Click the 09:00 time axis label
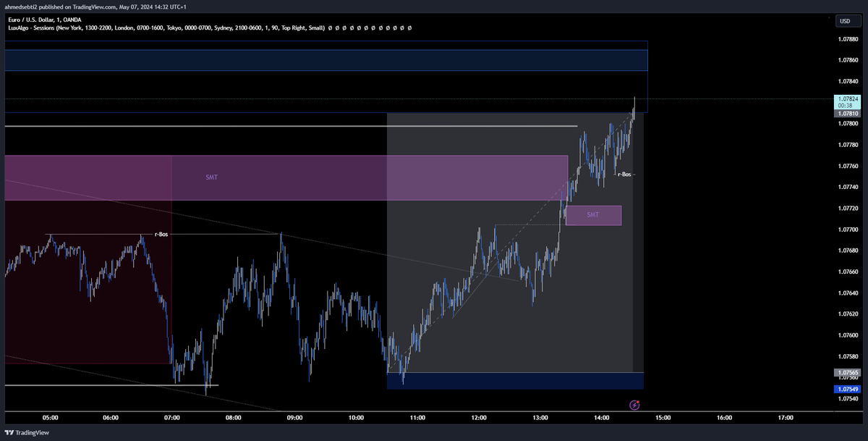The image size is (868, 441). pyautogui.click(x=294, y=418)
